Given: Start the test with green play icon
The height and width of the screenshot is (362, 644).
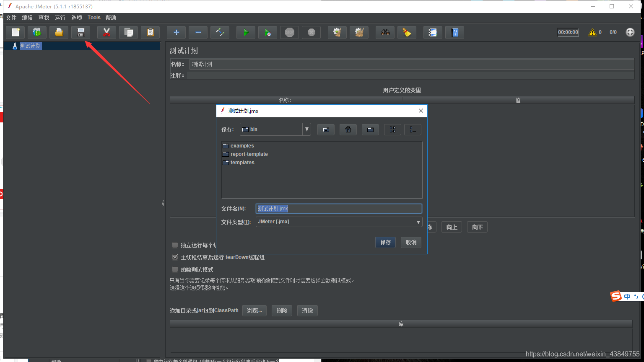Looking at the screenshot, I should click(x=246, y=32).
